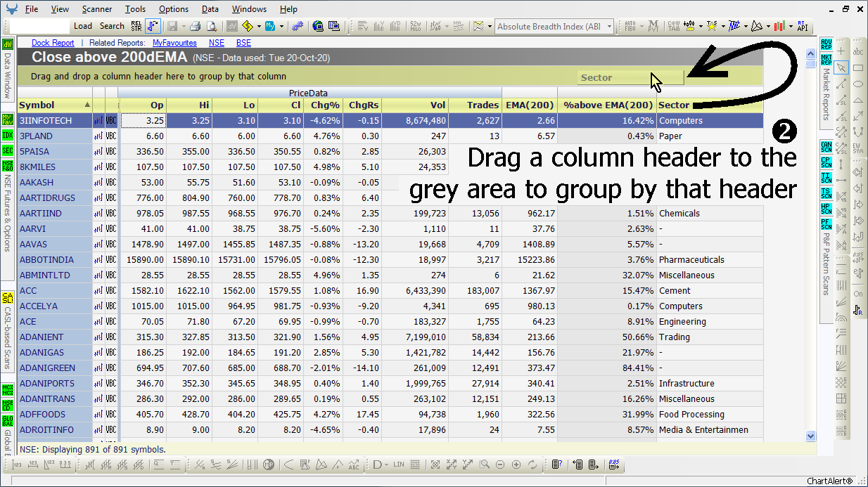Toggle the highlighted cursor mode toolbar button
Screen dimensions: 868x487
pos(153,26)
